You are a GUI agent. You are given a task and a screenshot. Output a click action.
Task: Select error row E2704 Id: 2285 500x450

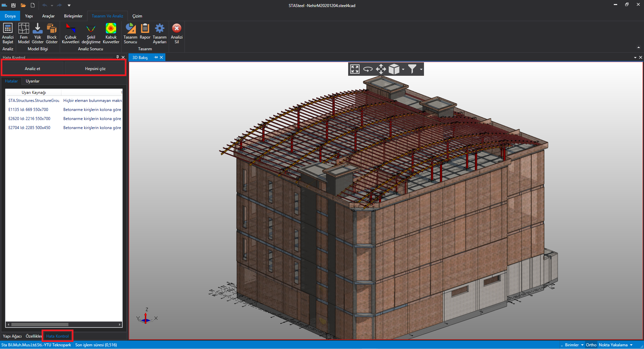click(x=64, y=128)
